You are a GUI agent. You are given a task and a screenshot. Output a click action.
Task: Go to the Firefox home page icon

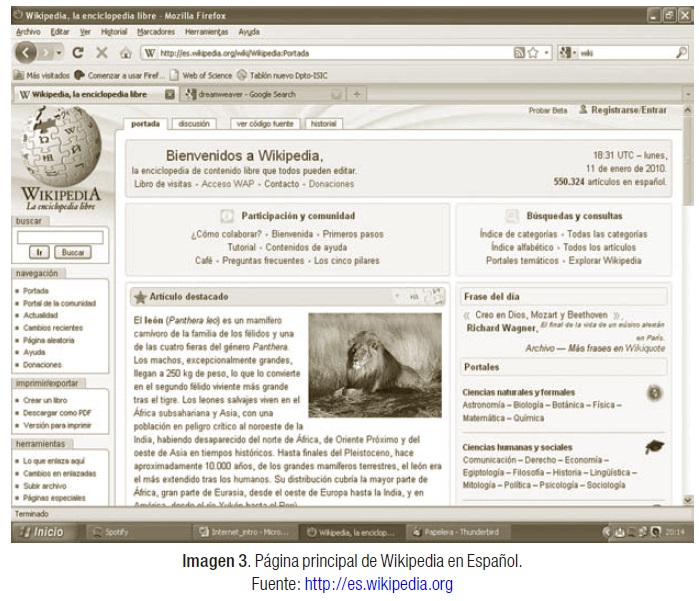tap(126, 53)
